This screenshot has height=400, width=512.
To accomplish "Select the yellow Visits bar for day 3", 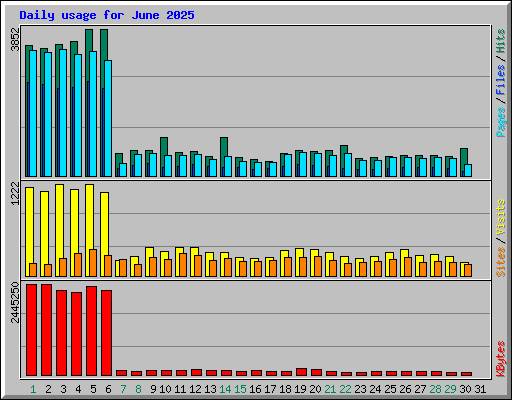I will [60, 230].
